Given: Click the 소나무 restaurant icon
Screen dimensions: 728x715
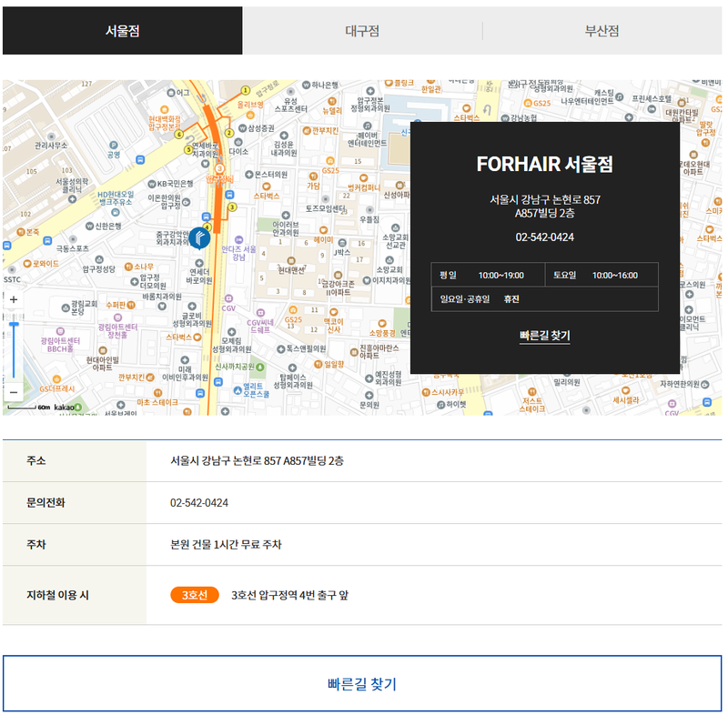Looking at the screenshot, I should point(128,267).
